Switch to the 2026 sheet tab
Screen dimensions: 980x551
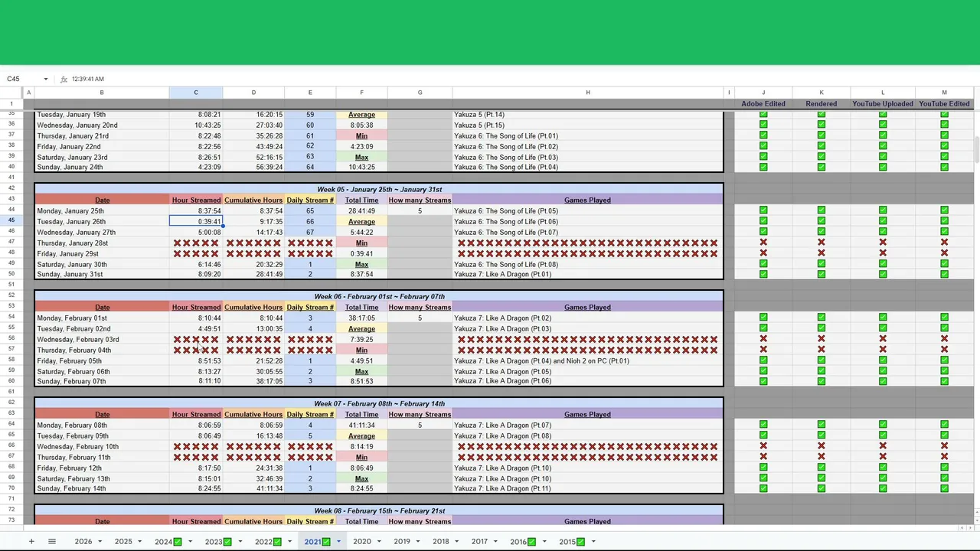click(83, 542)
